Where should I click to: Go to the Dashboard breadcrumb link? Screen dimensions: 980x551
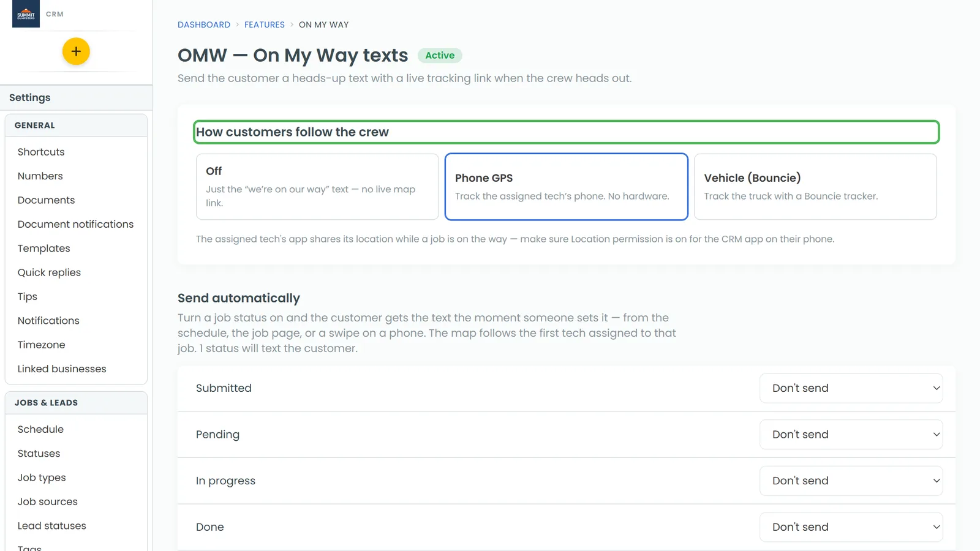[x=204, y=24]
